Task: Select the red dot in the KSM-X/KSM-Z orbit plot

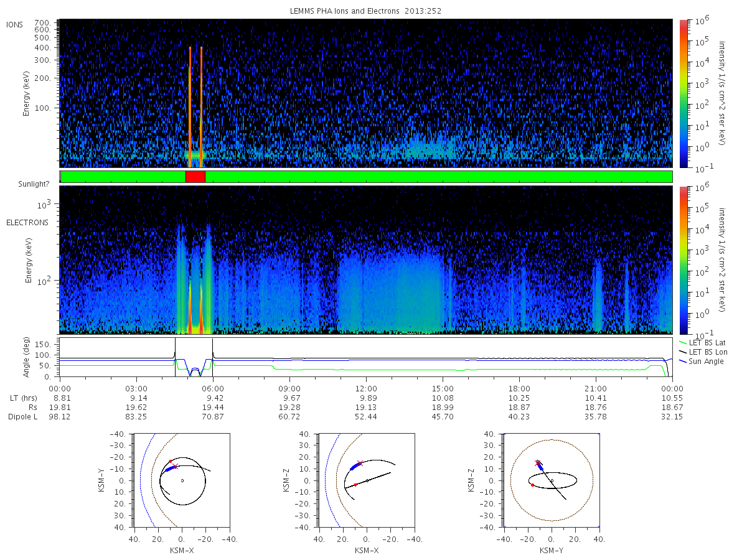Action: tap(355, 485)
